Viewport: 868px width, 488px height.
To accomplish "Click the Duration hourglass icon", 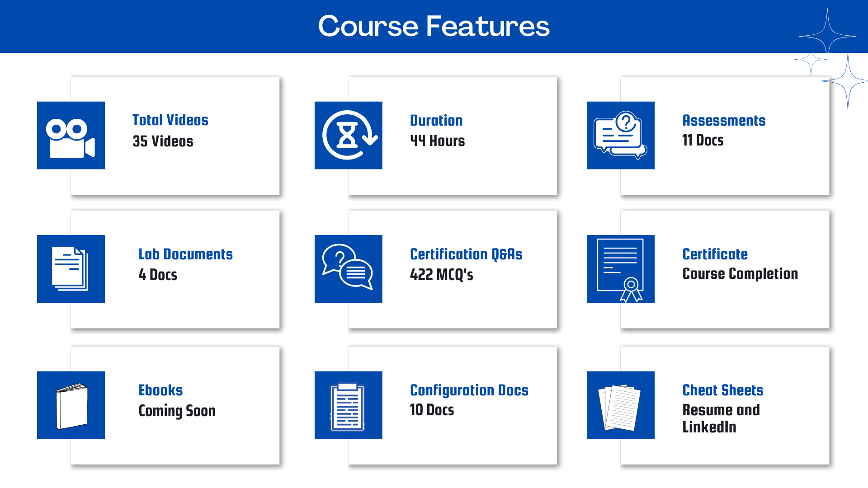I will click(346, 136).
